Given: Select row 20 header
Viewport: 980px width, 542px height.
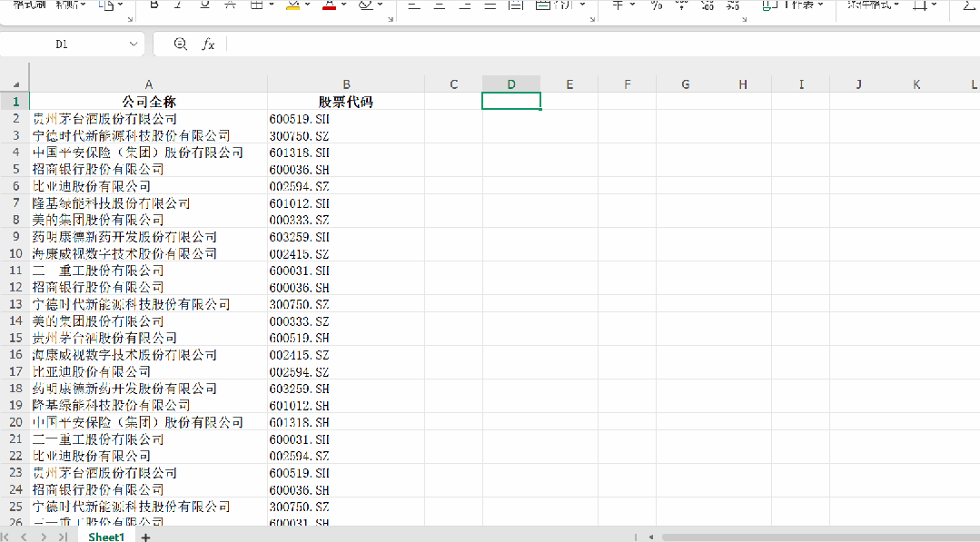Looking at the screenshot, I should [x=15, y=422].
